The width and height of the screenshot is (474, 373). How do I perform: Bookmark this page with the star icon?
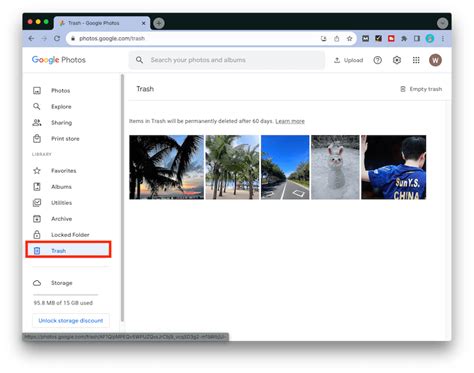349,38
